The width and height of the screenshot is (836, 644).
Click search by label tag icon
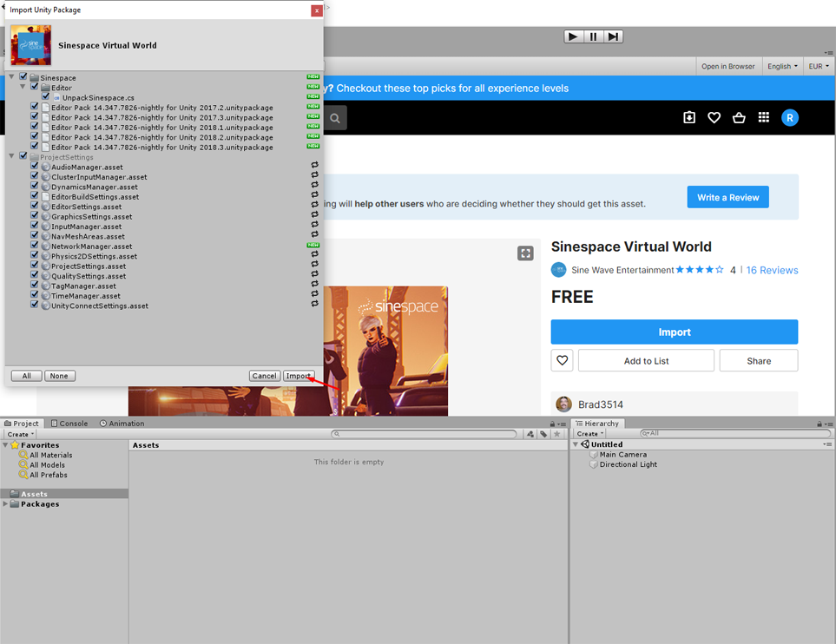click(543, 434)
